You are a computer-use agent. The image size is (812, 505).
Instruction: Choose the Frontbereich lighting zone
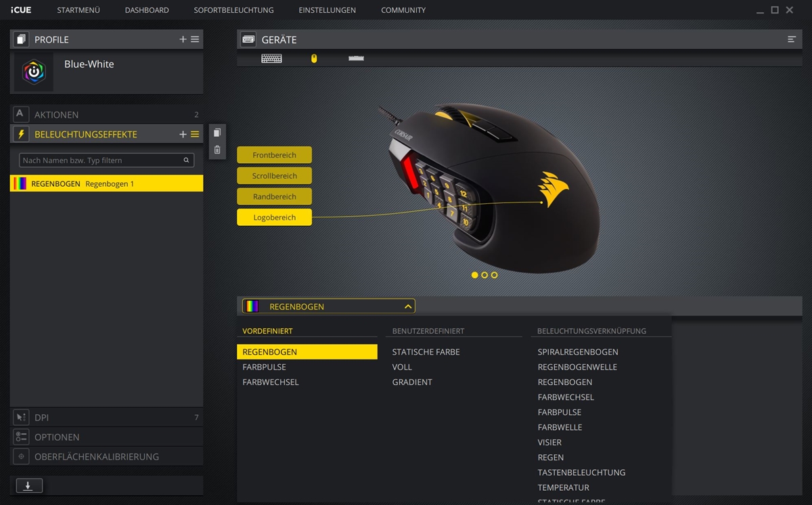(274, 155)
